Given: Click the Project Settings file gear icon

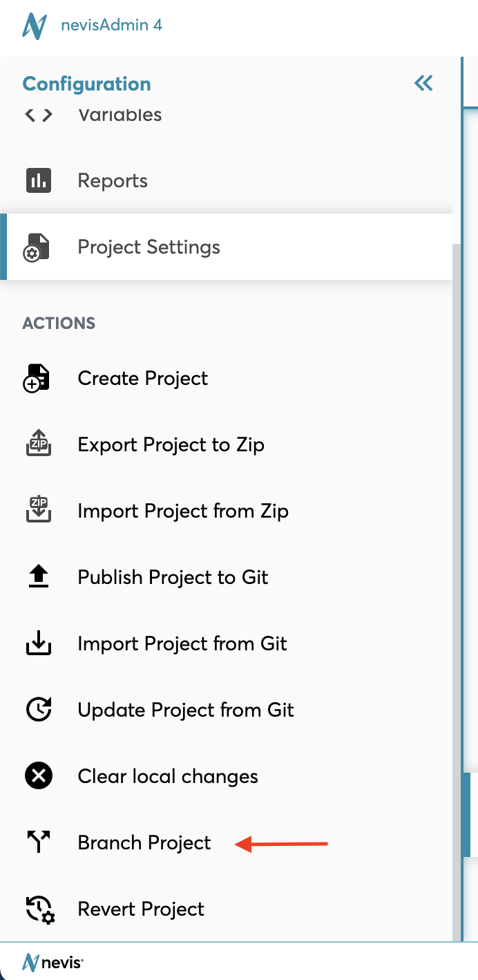Looking at the screenshot, I should 37,247.
